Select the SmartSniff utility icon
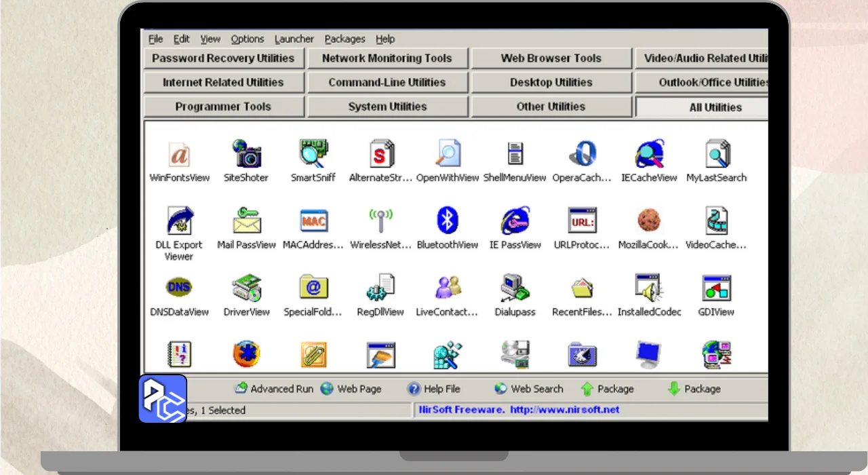The image size is (868, 475). click(313, 154)
